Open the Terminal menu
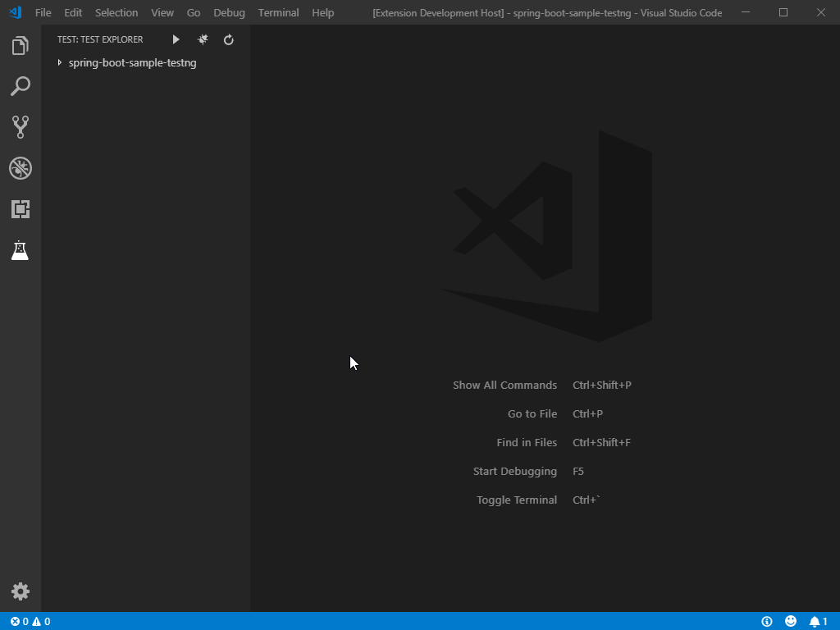Image resolution: width=840 pixels, height=630 pixels. (x=279, y=12)
